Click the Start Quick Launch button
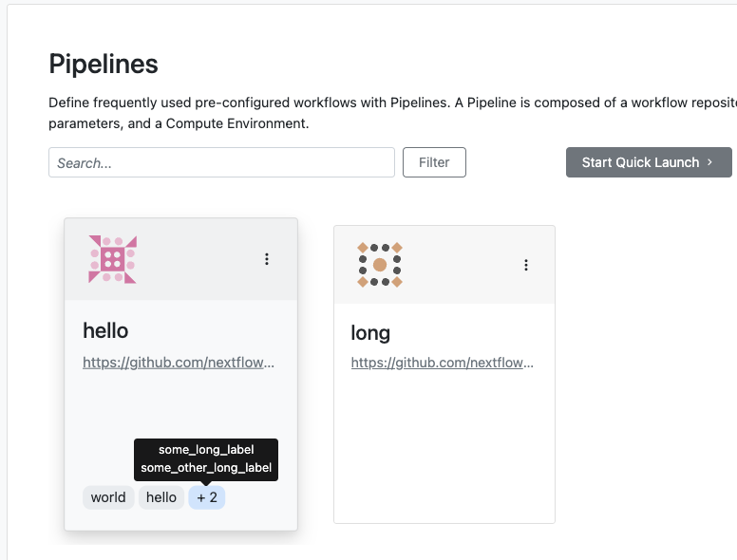This screenshot has width=737, height=560. (649, 162)
